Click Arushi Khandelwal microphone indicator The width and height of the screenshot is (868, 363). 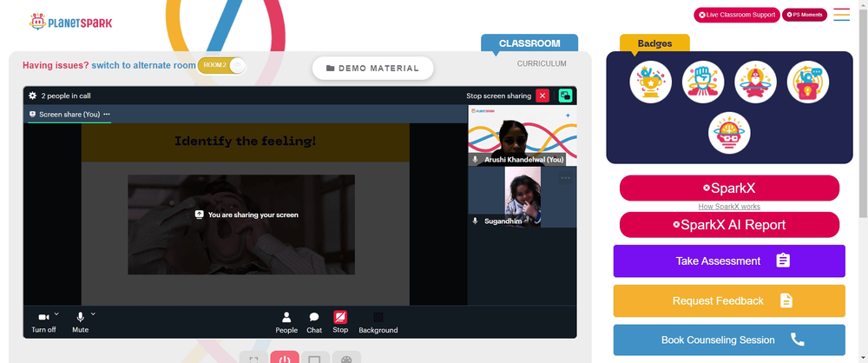click(x=475, y=160)
